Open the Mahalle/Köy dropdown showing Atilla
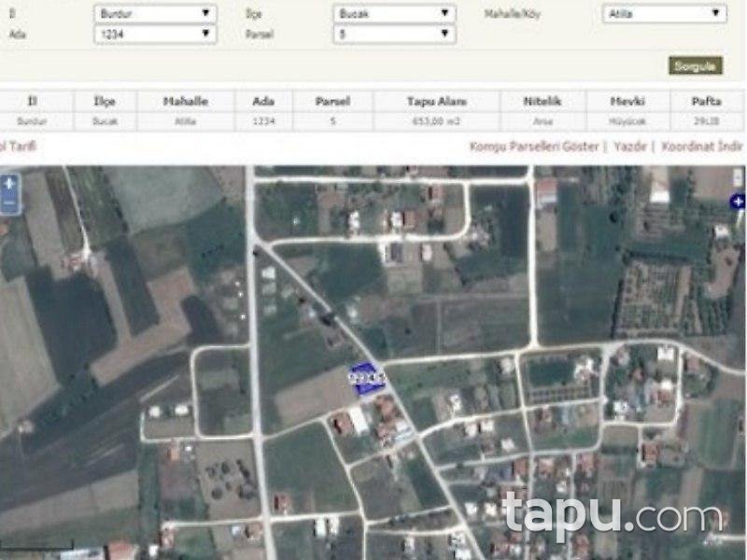This screenshot has width=747, height=560. [x=663, y=12]
